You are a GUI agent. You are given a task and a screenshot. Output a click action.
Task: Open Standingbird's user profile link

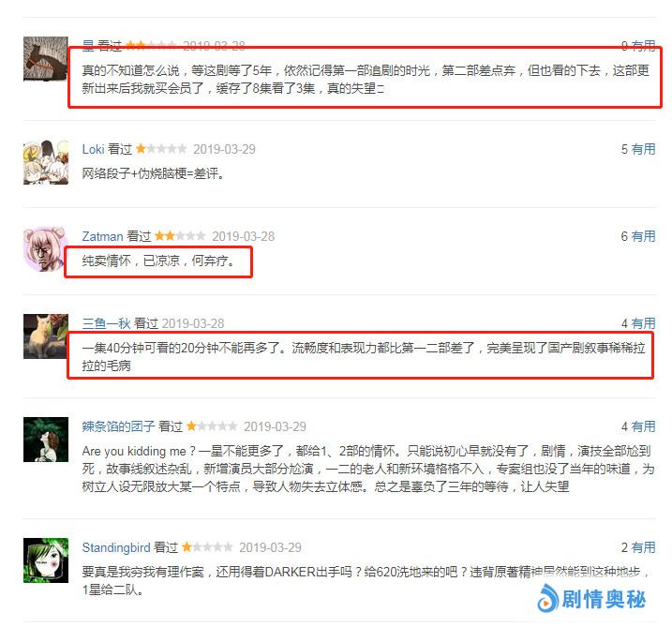tap(116, 547)
